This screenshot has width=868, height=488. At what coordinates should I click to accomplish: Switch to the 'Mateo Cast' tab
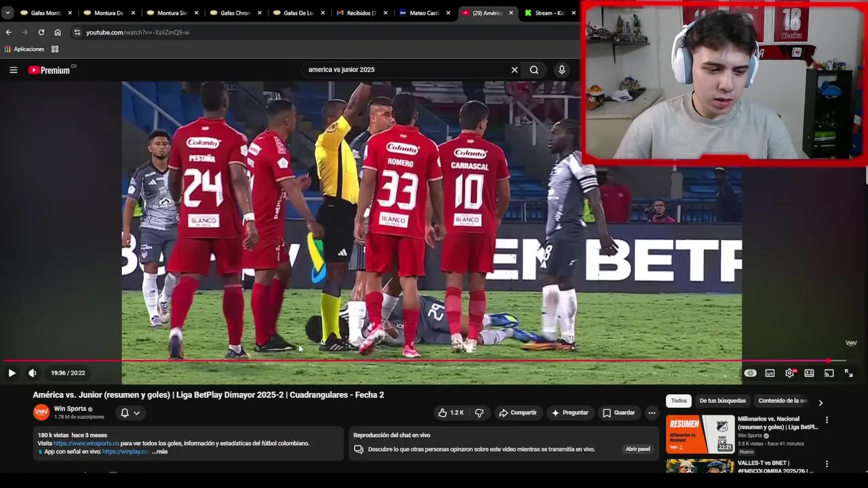(425, 13)
